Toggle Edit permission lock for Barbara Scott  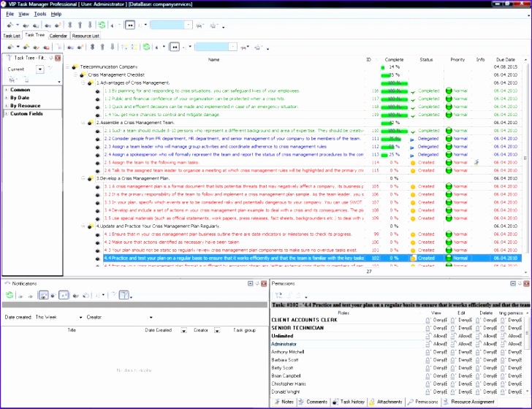click(x=453, y=360)
